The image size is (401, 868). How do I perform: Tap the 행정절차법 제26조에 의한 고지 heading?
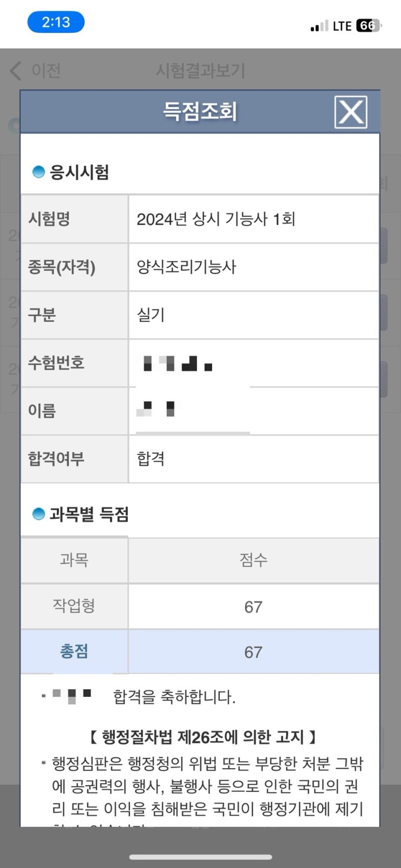pyautogui.click(x=202, y=736)
